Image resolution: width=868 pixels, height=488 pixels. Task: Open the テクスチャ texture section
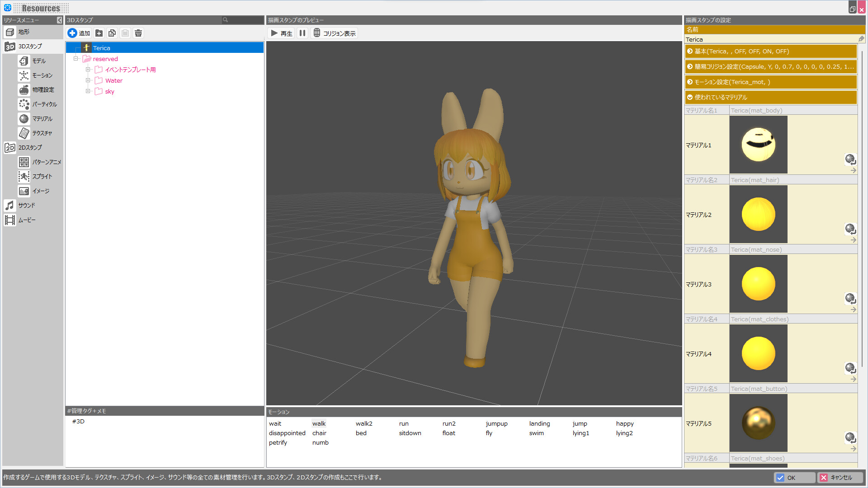click(42, 133)
